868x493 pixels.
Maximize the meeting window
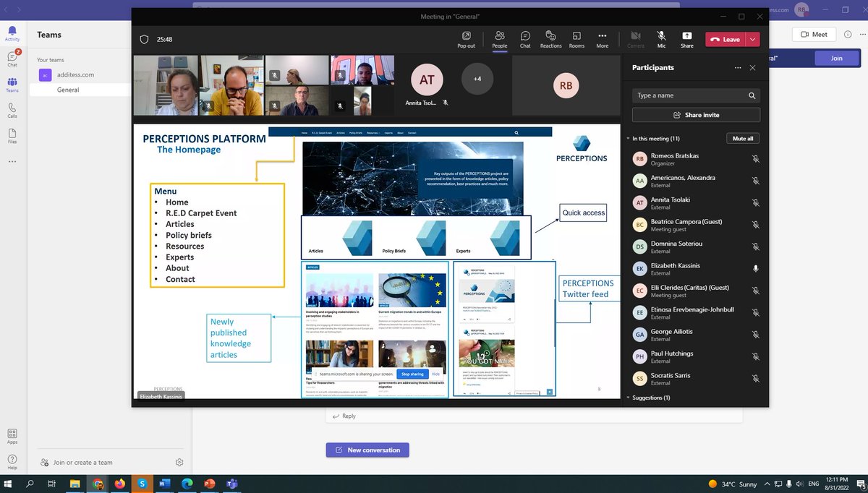(741, 16)
